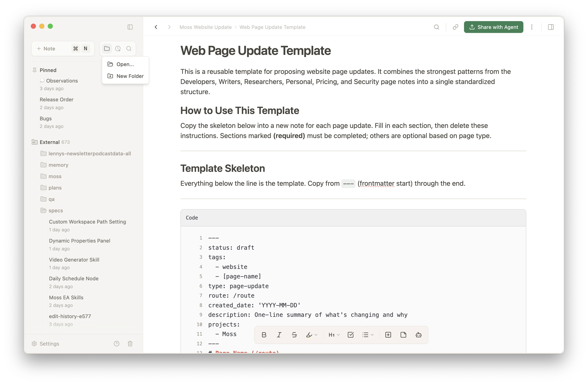
Task: Apply strikethrough formatting
Action: 294,335
